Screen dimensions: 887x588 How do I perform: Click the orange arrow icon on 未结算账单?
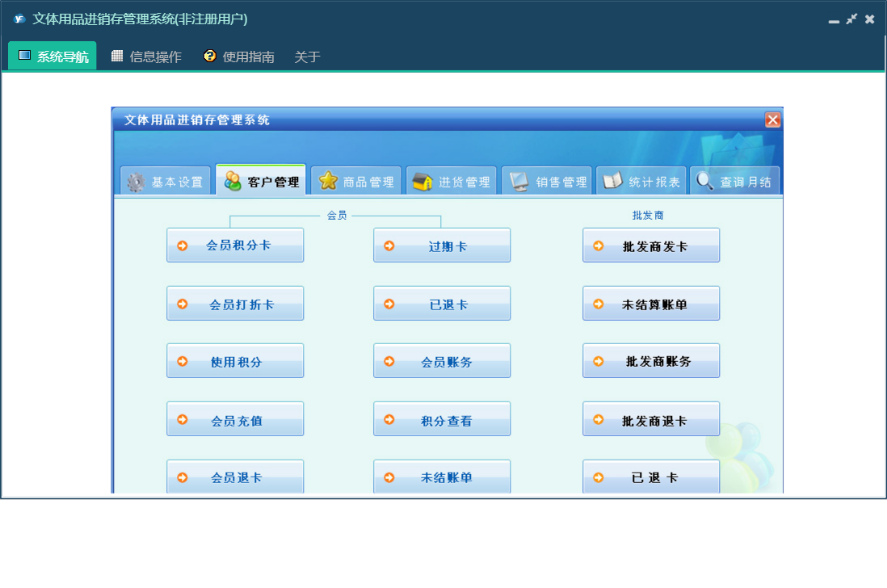(599, 304)
